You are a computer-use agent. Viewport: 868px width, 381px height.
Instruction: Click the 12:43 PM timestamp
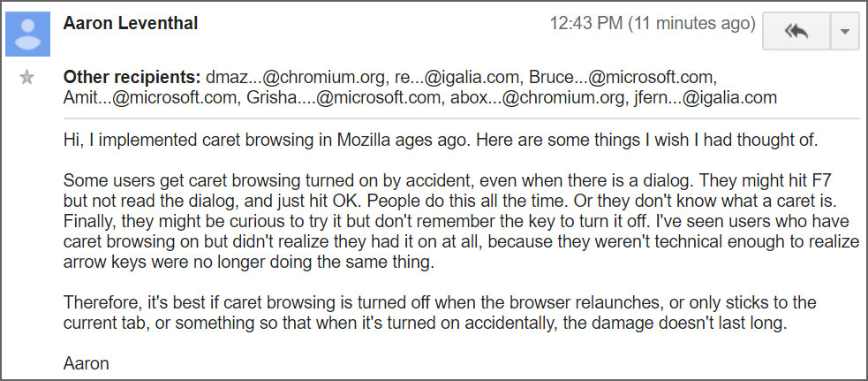click(585, 25)
